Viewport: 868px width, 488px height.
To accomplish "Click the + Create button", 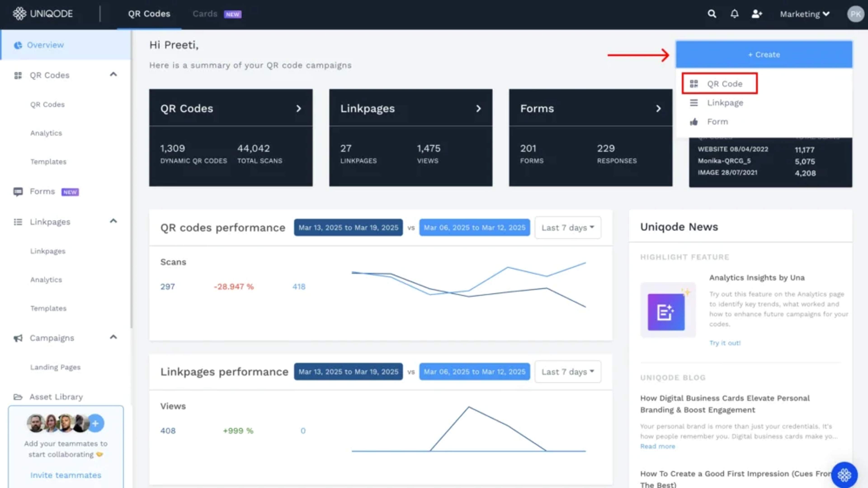I will pos(764,54).
